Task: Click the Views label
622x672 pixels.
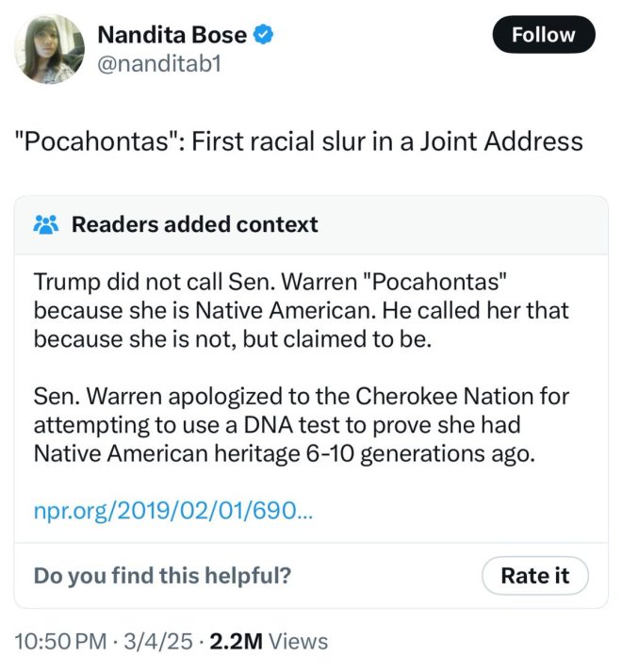Action: pyautogui.click(x=298, y=642)
